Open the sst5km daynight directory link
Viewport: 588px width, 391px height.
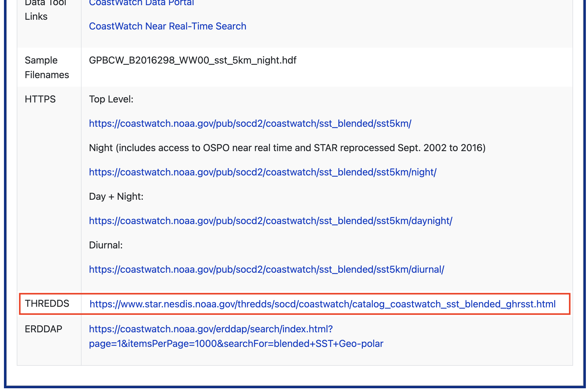(x=271, y=221)
